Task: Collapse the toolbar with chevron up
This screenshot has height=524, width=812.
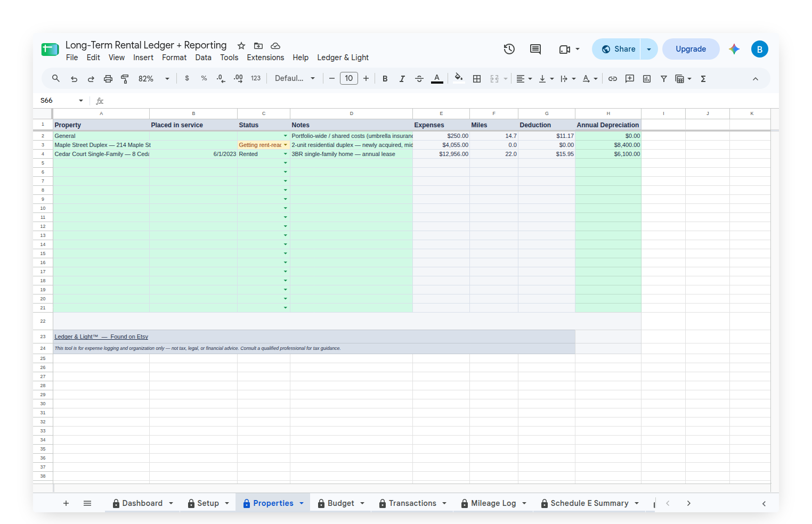Action: click(756, 79)
